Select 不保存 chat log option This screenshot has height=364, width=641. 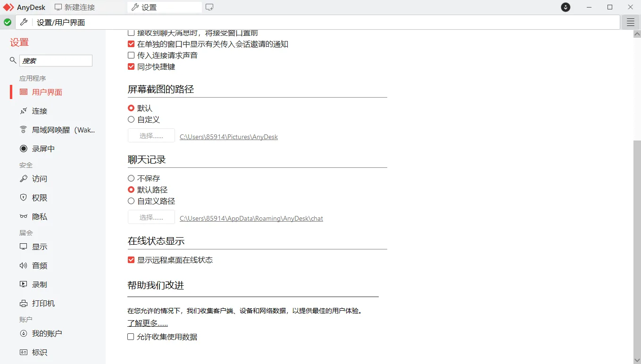click(x=131, y=179)
